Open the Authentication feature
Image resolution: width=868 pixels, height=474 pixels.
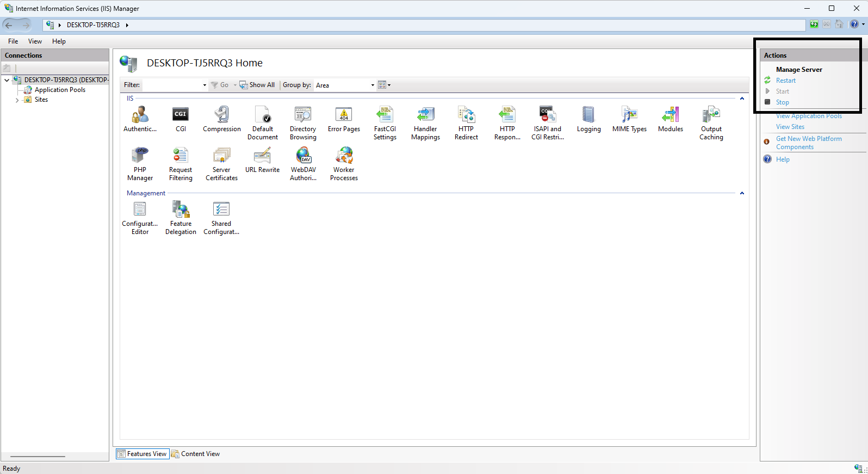tap(140, 119)
